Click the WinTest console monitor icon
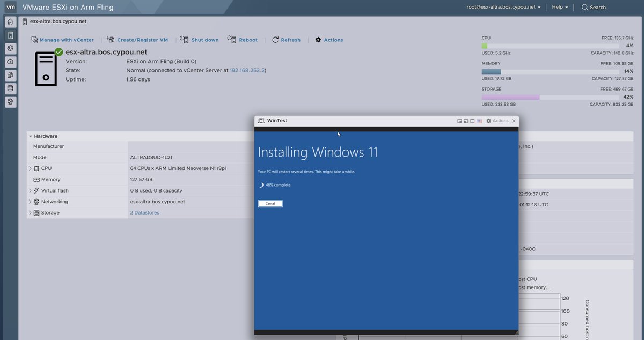This screenshot has height=340, width=644. [x=261, y=121]
